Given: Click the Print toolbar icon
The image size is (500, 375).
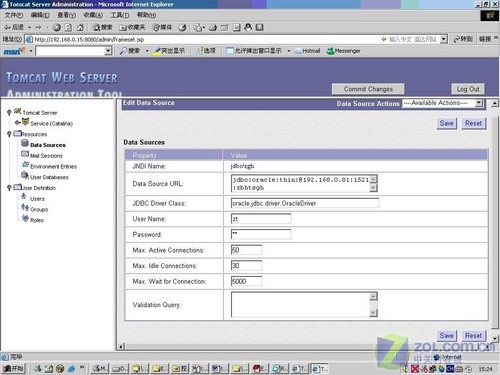Looking at the screenshot, I should tap(213, 27).
